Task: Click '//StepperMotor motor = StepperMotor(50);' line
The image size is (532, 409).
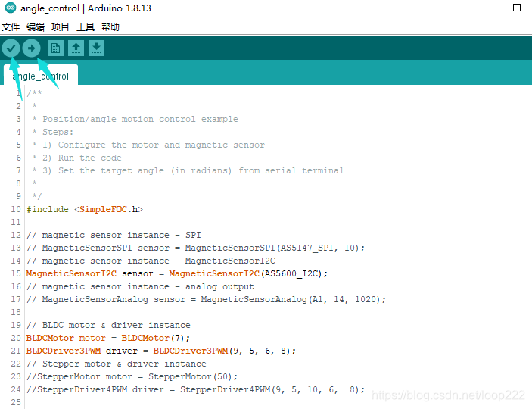Action: (x=132, y=377)
